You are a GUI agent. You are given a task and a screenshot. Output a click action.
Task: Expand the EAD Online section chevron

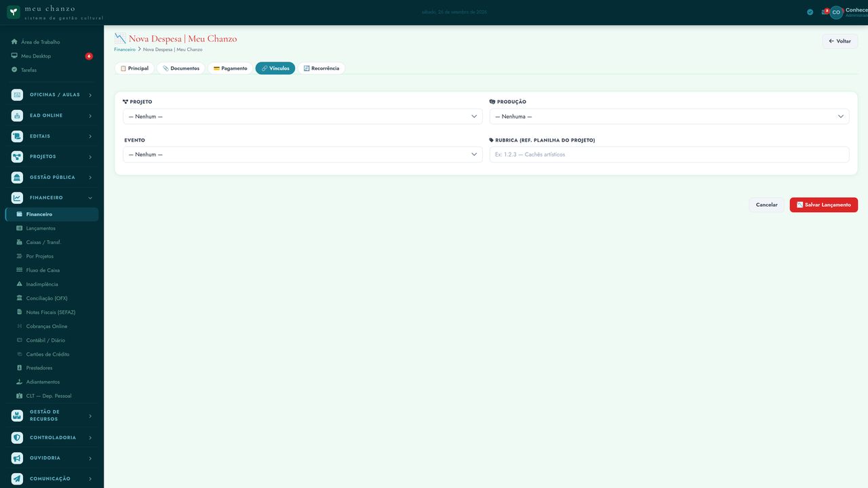pyautogui.click(x=90, y=116)
